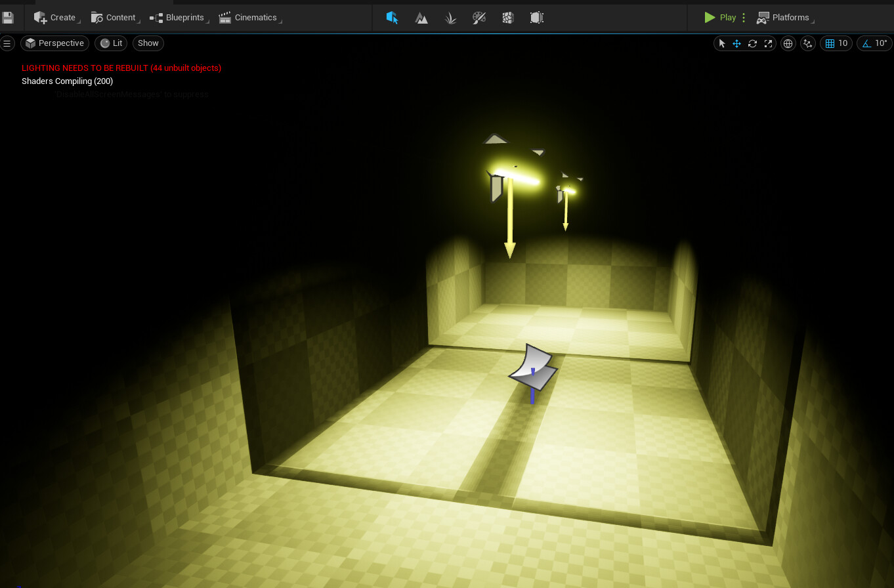Open the Perspective viewport type menu
This screenshot has width=894, height=588.
55,43
